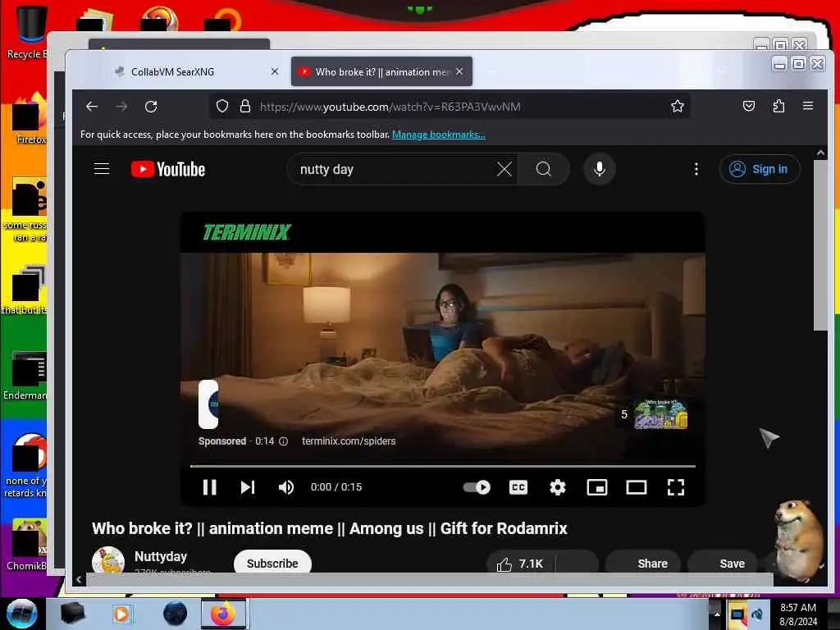
Task: Like the video with 7.1K thumbs up
Action: pyautogui.click(x=521, y=564)
